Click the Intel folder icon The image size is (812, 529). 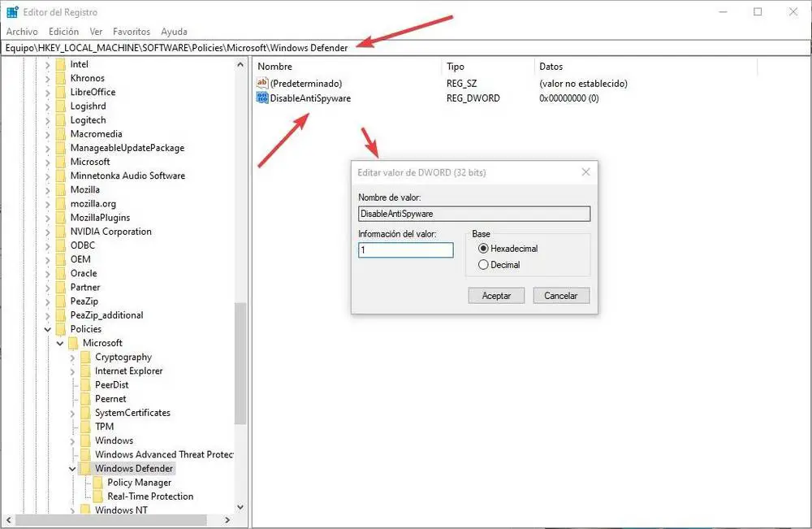tap(61, 64)
